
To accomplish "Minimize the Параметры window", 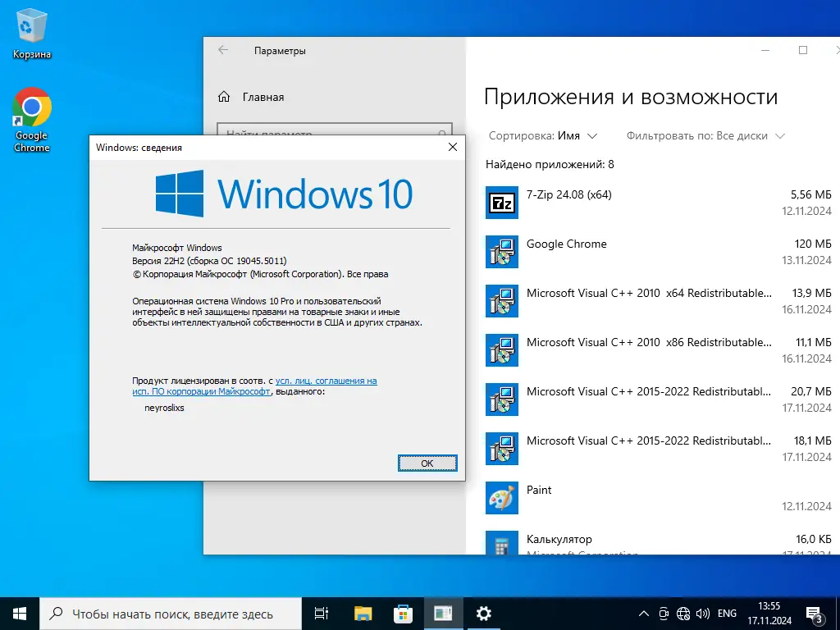I will pyautogui.click(x=765, y=50).
